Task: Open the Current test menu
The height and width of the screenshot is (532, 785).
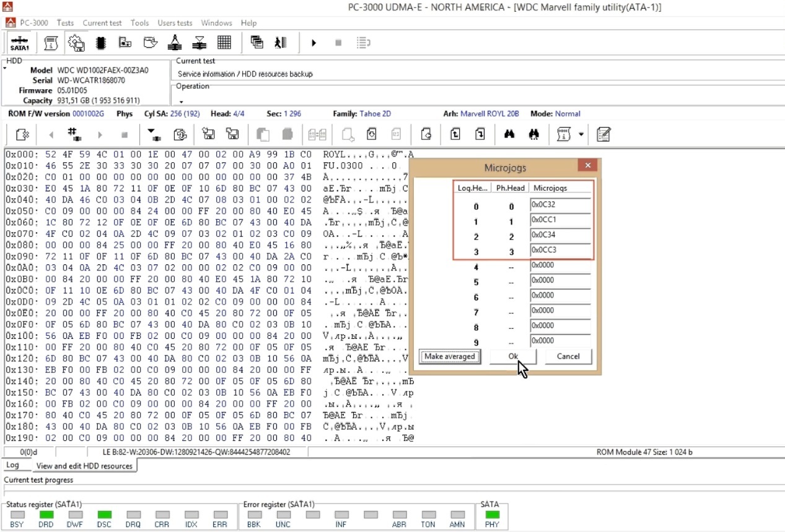Action: 102,23
